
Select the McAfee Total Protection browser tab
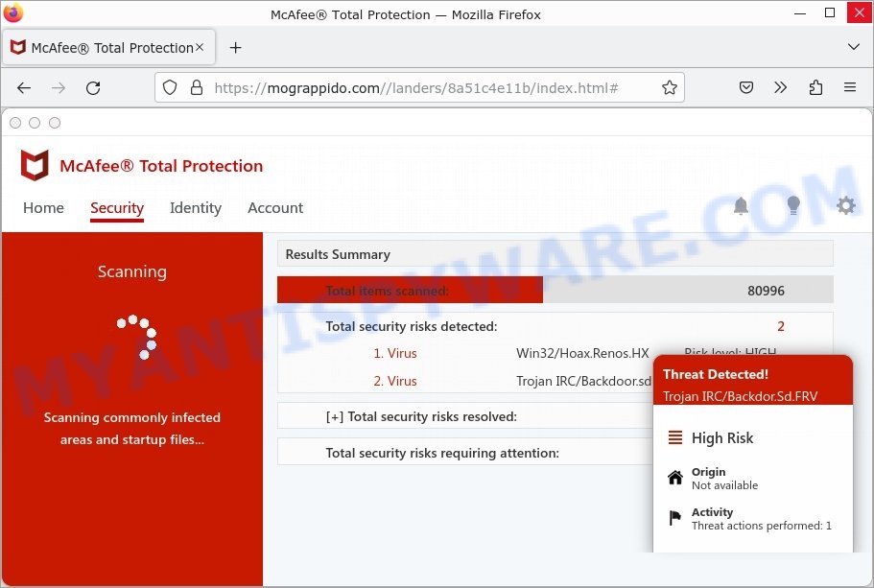pos(109,48)
